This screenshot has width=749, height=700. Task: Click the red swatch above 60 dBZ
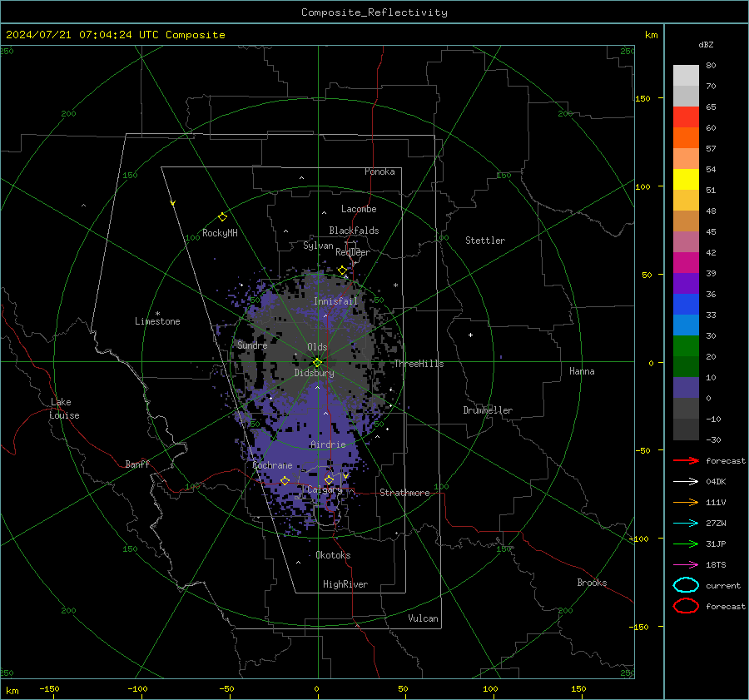pos(686,117)
